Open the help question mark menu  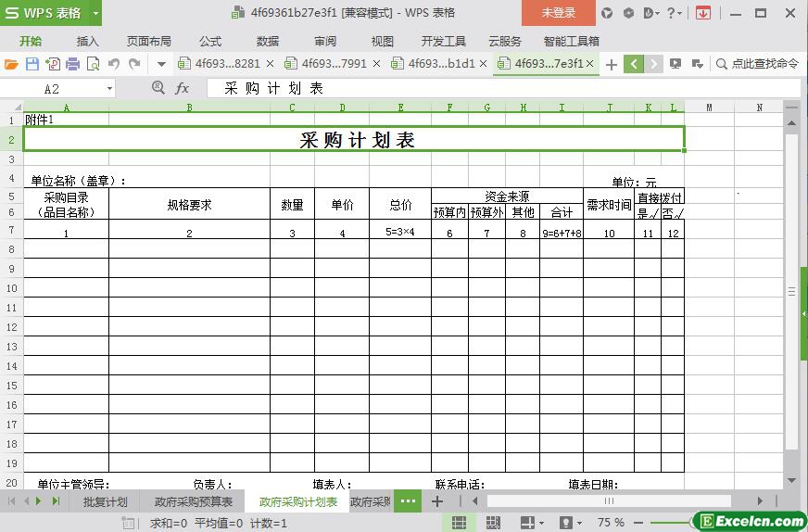pyautogui.click(x=674, y=13)
